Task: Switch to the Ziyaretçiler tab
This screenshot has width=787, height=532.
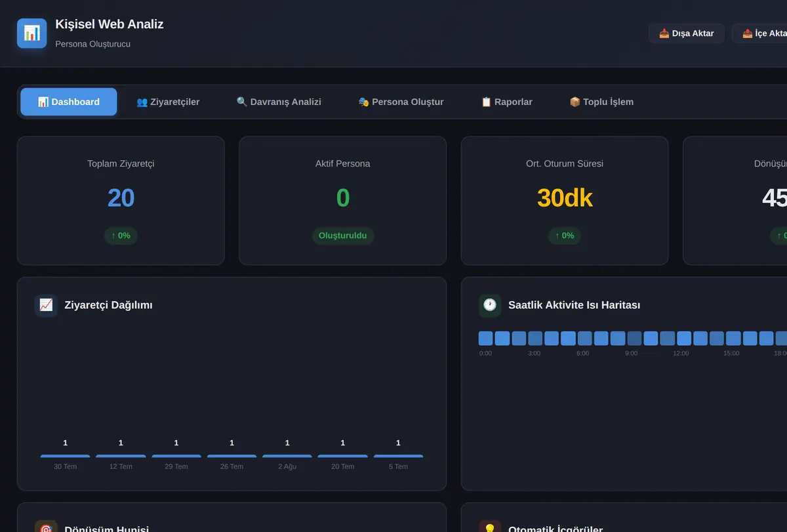Action: tap(168, 102)
